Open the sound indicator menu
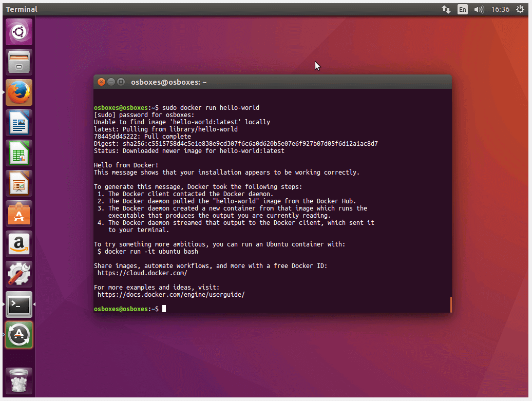Image resolution: width=532 pixels, height=401 pixels. click(x=479, y=9)
